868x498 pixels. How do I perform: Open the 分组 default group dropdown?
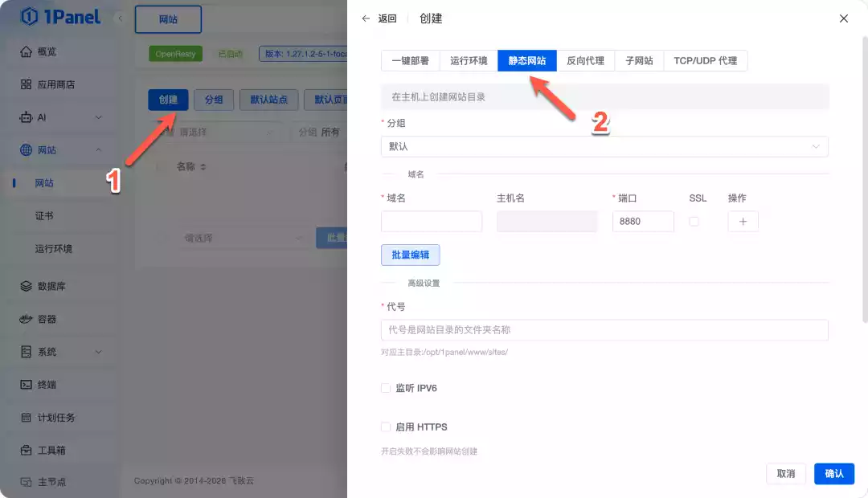click(604, 146)
